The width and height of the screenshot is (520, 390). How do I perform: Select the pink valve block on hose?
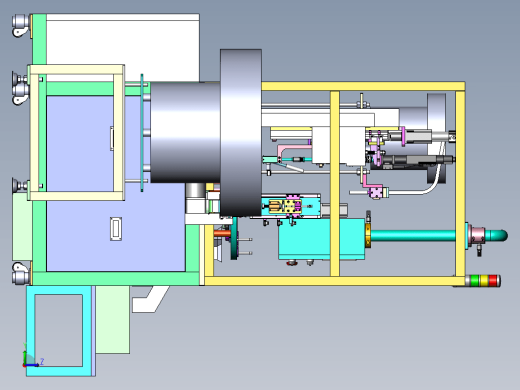[376, 192]
